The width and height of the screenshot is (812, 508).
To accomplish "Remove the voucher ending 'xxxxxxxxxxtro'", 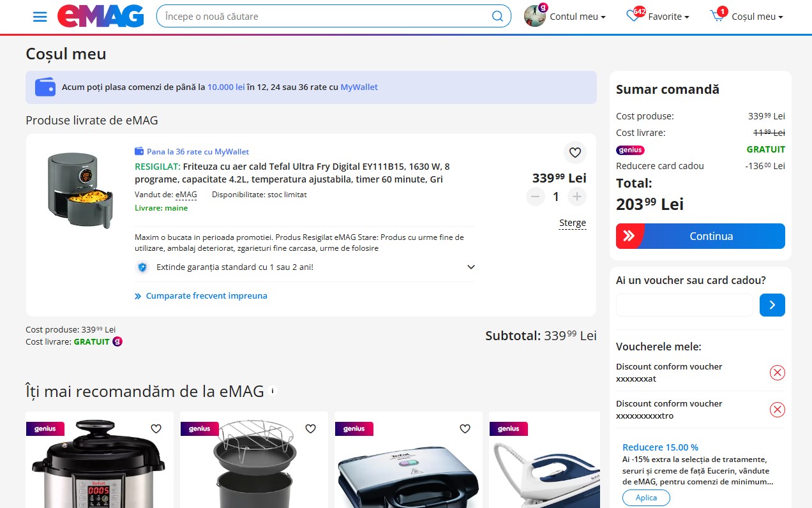I will tap(778, 410).
